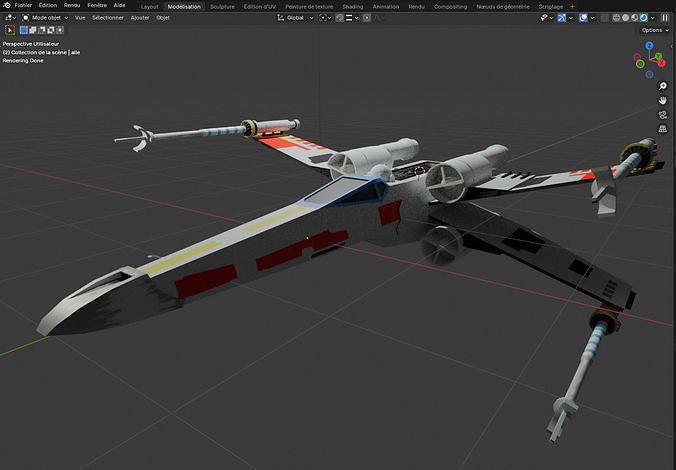Toggle proportional editing
676x470 pixels.
(x=366, y=18)
